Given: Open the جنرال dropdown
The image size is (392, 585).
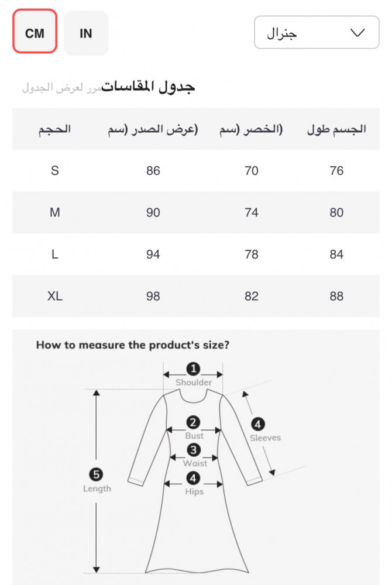Looking at the screenshot, I should (316, 33).
